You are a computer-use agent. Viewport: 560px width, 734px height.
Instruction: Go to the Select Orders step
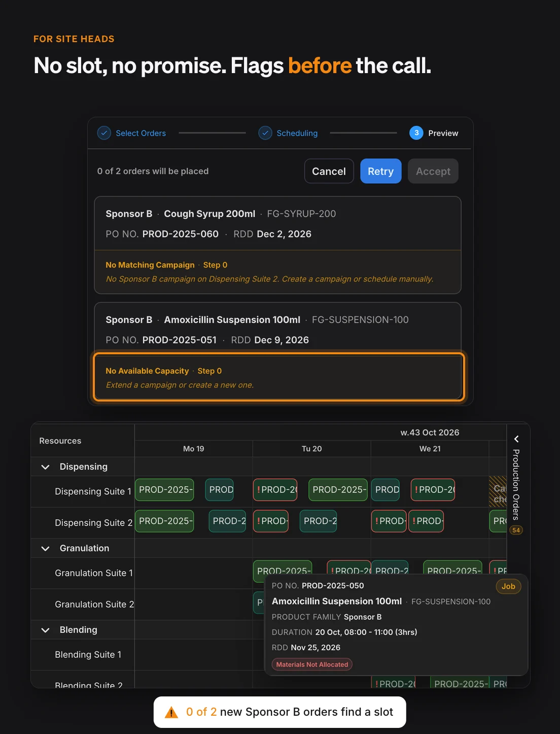(x=141, y=133)
